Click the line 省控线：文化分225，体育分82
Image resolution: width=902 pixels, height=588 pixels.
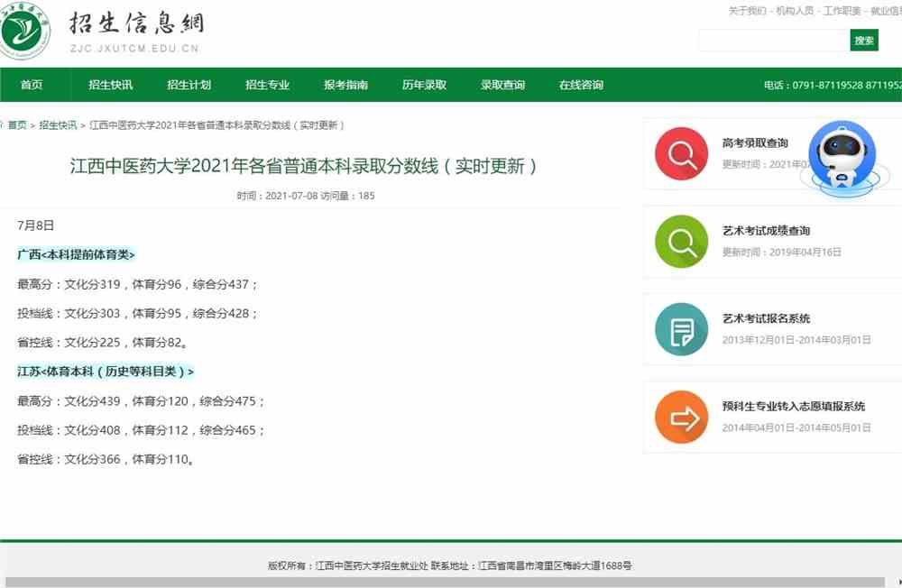(x=102, y=343)
